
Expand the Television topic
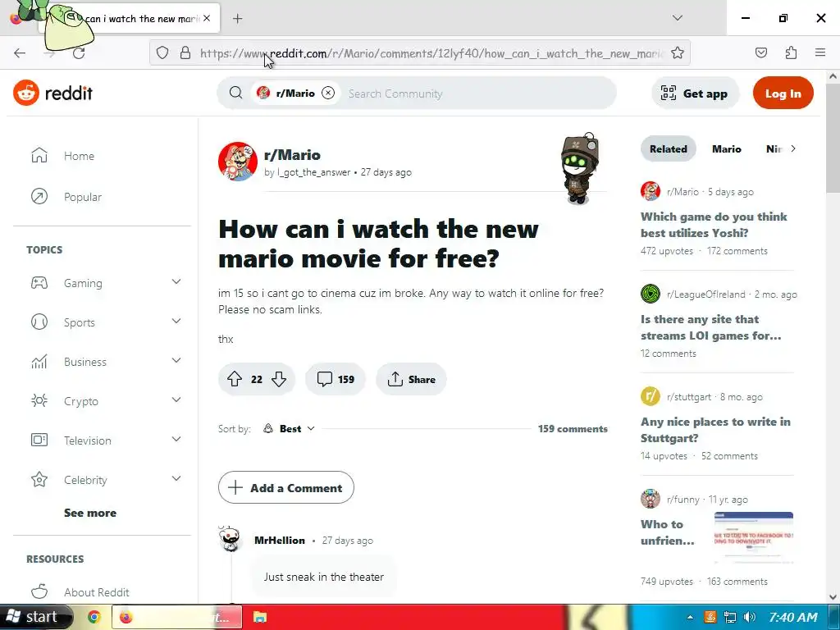click(176, 440)
